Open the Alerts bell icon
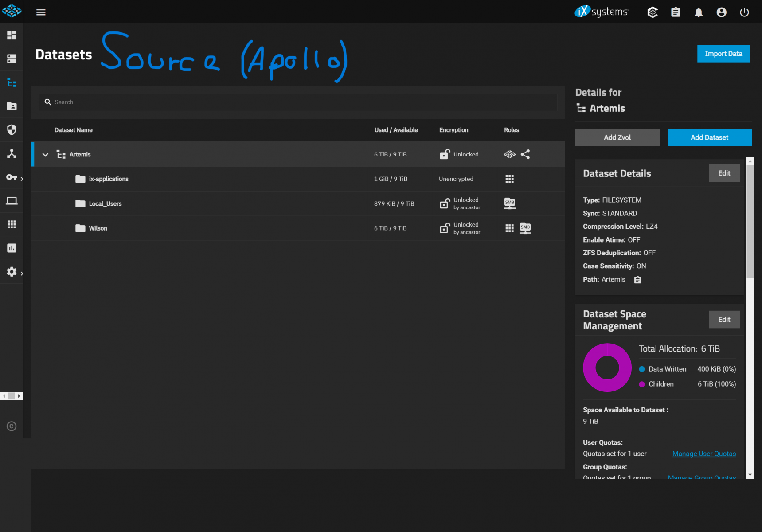 (x=699, y=12)
